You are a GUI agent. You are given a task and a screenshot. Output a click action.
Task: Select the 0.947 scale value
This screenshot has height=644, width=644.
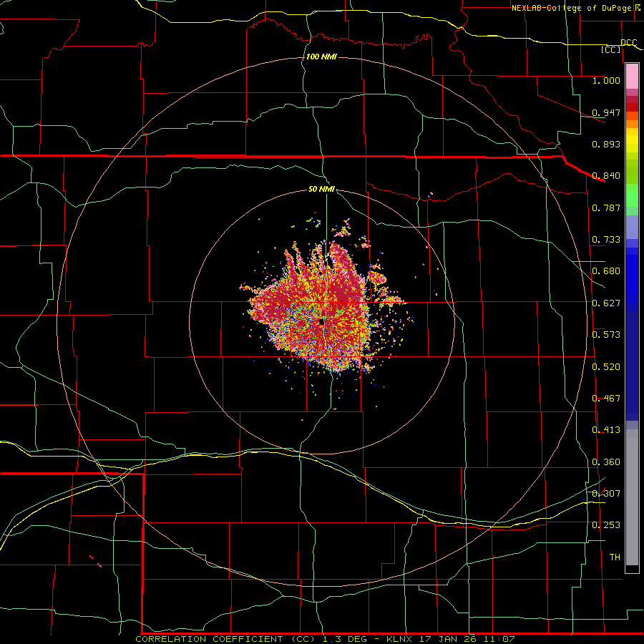click(x=606, y=112)
